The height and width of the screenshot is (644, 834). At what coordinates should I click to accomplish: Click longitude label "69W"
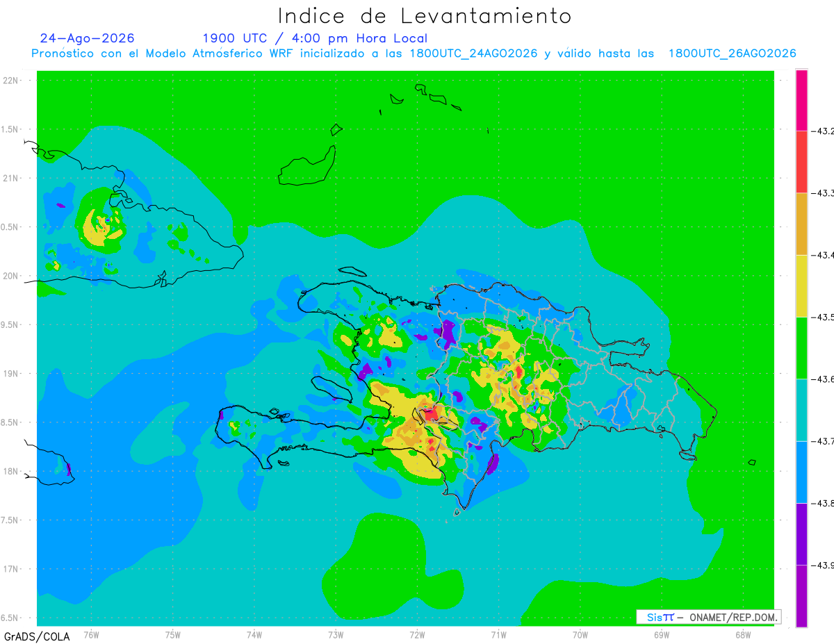coord(662,635)
